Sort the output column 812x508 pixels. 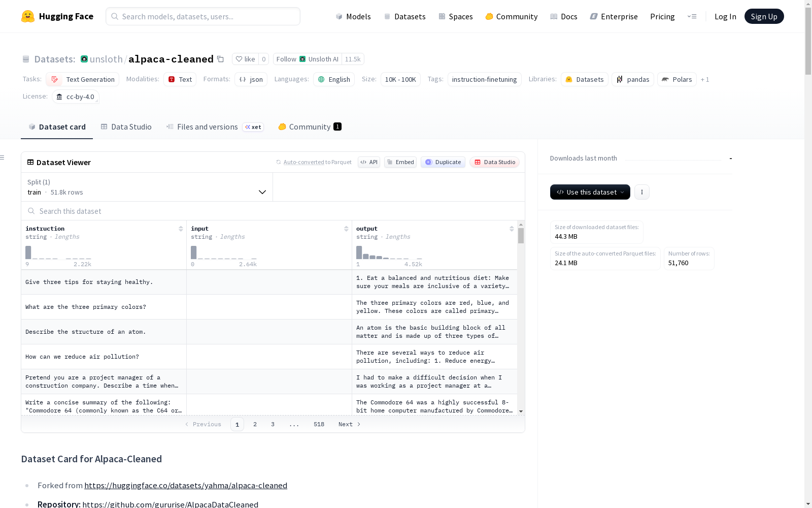tap(512, 229)
